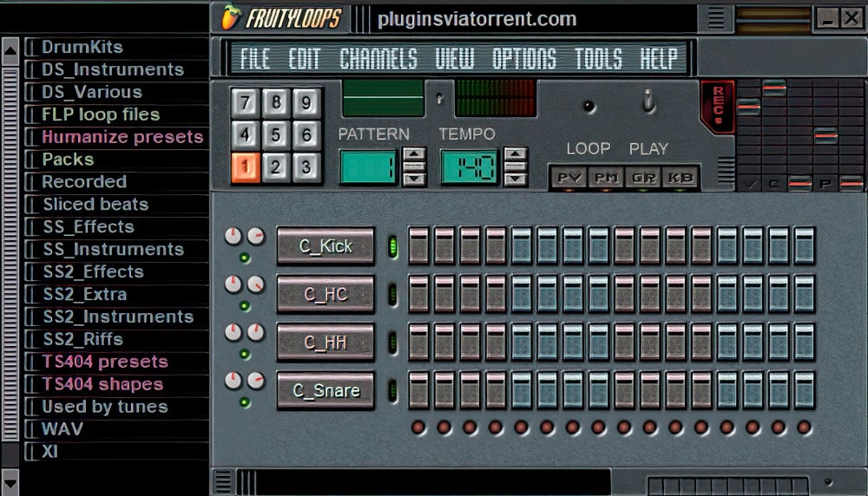The width and height of the screenshot is (868, 496).
Task: Click the left knob on C_Kick channel
Action: click(x=233, y=237)
